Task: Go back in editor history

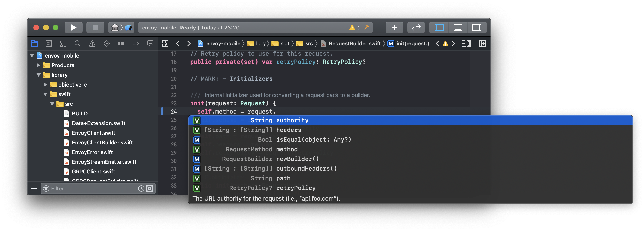Action: 178,43
